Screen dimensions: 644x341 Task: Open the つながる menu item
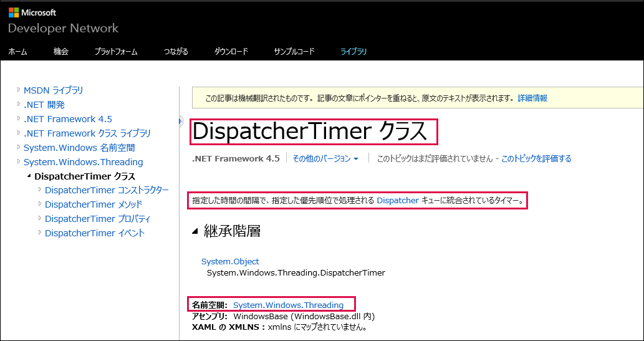coord(176,52)
